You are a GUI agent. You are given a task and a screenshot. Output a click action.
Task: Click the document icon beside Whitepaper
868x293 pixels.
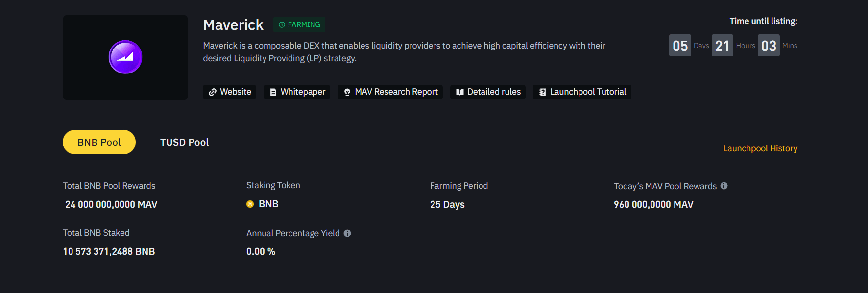pos(273,92)
